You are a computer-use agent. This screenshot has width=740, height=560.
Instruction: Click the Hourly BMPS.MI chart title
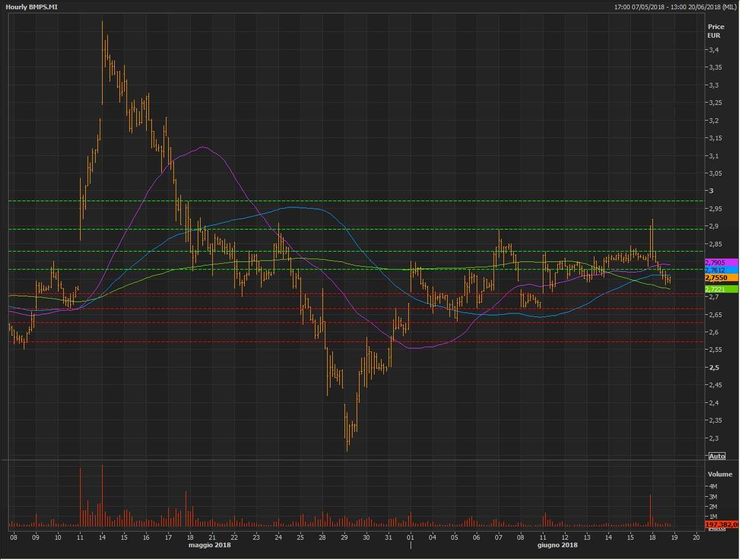coord(31,7)
